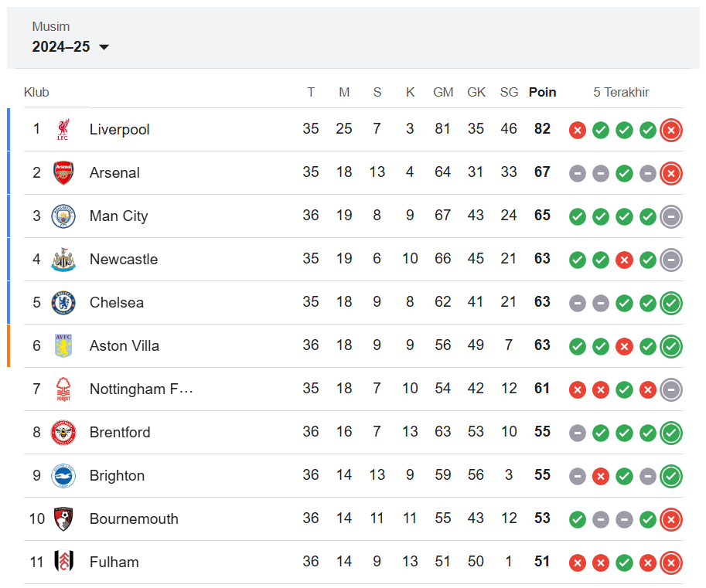Select Man City's latest draw indicator
Screen dimensions: 706x588
click(x=671, y=216)
